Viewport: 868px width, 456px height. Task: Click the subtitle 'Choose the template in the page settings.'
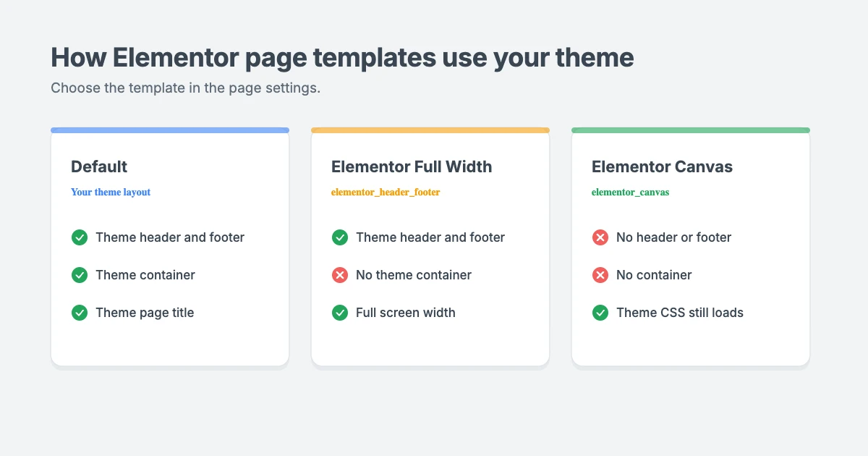point(185,88)
